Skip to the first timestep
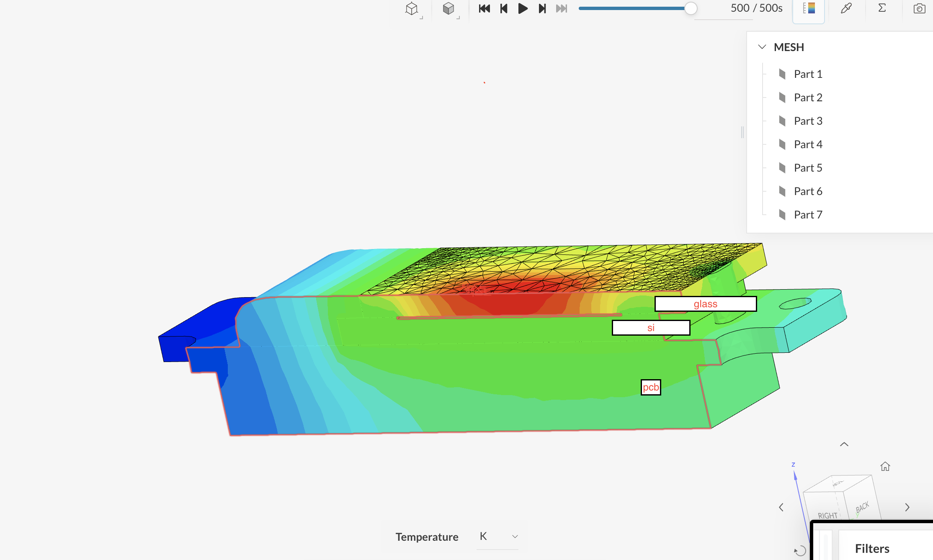Viewport: 933px width, 560px height. pyautogui.click(x=484, y=8)
